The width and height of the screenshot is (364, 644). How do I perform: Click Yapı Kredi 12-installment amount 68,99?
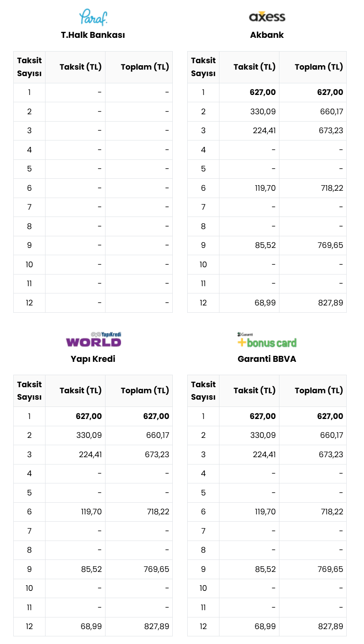point(91,626)
